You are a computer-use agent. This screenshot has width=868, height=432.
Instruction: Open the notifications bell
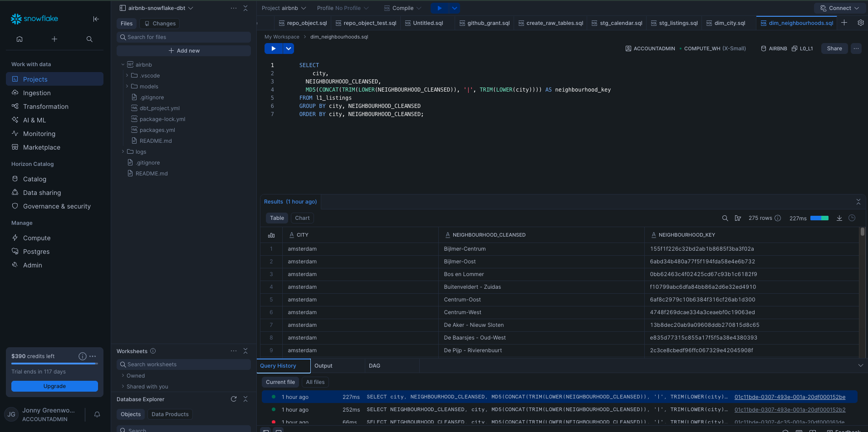[97, 414]
